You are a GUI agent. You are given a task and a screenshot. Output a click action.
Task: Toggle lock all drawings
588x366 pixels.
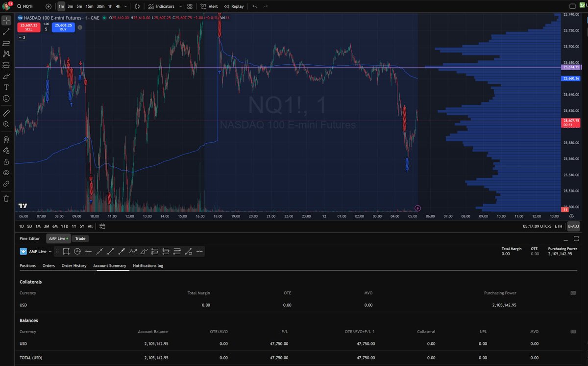click(x=6, y=161)
